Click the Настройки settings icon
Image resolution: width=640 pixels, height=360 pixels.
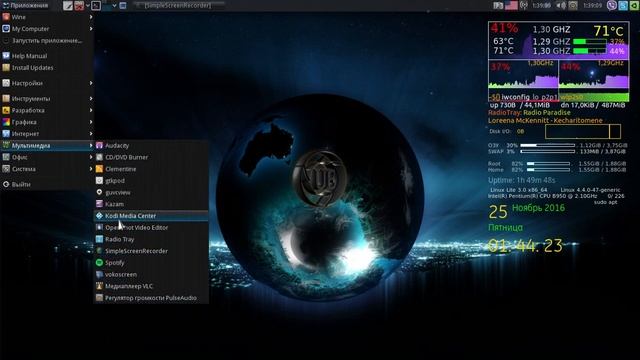tap(6, 83)
